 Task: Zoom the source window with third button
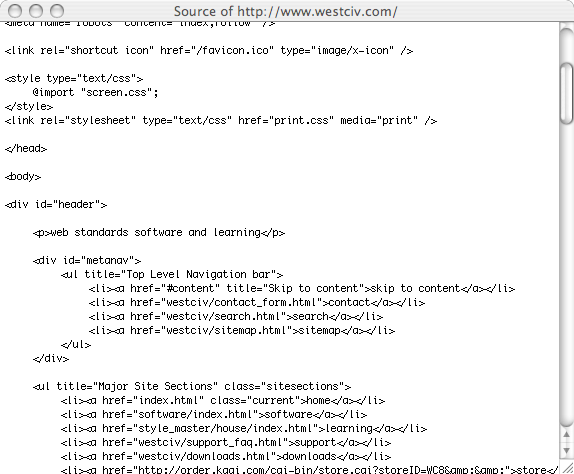(57, 11)
